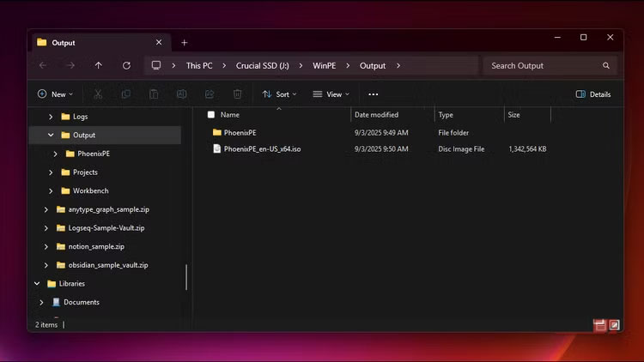This screenshot has width=644, height=362.
Task: Select Documents in the navigation tree
Action: pos(82,303)
